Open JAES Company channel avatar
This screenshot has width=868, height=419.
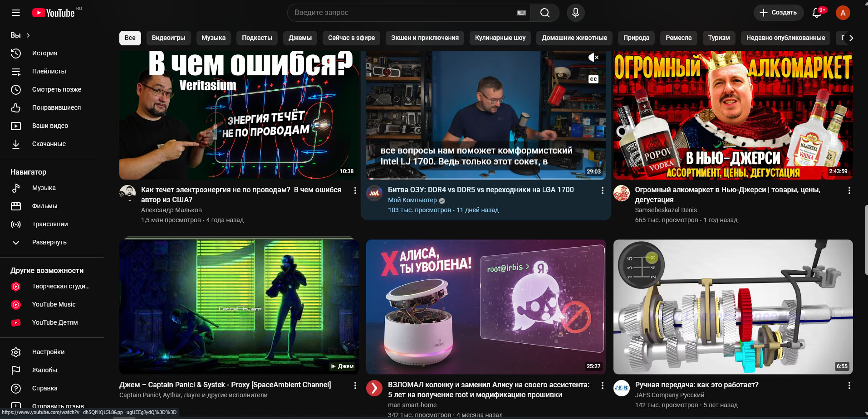pos(622,388)
